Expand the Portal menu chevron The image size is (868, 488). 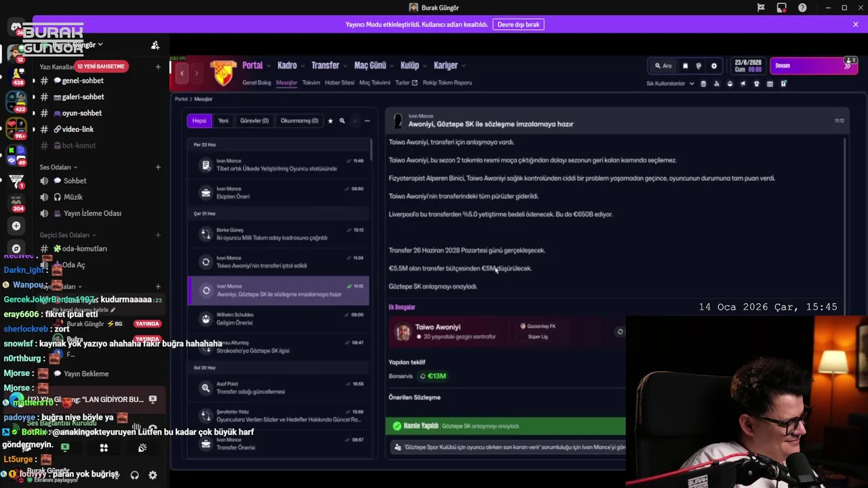coord(269,66)
